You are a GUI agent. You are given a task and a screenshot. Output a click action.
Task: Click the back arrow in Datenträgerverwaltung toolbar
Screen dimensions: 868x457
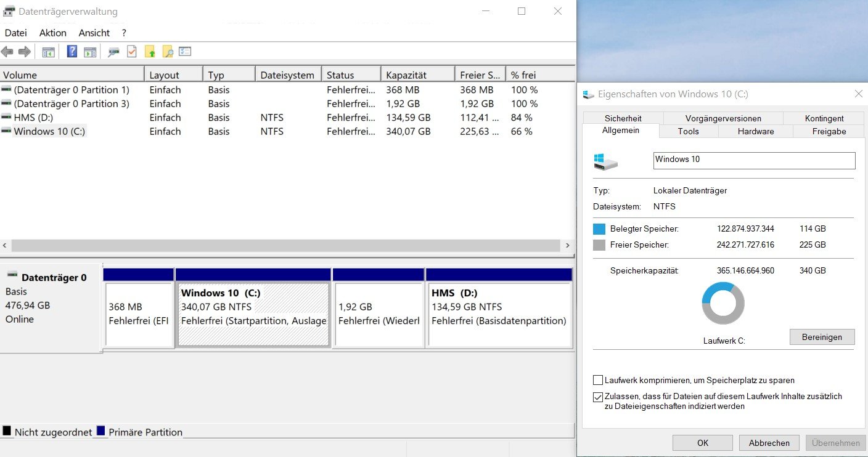(7, 52)
